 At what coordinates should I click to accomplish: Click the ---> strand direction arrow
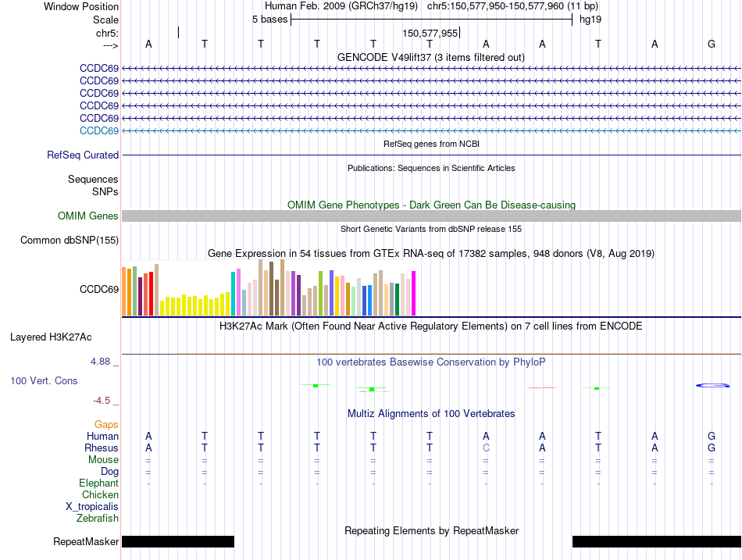point(111,45)
